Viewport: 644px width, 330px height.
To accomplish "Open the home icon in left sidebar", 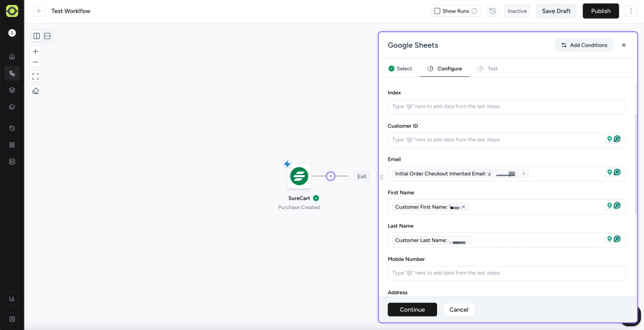I will click(12, 57).
